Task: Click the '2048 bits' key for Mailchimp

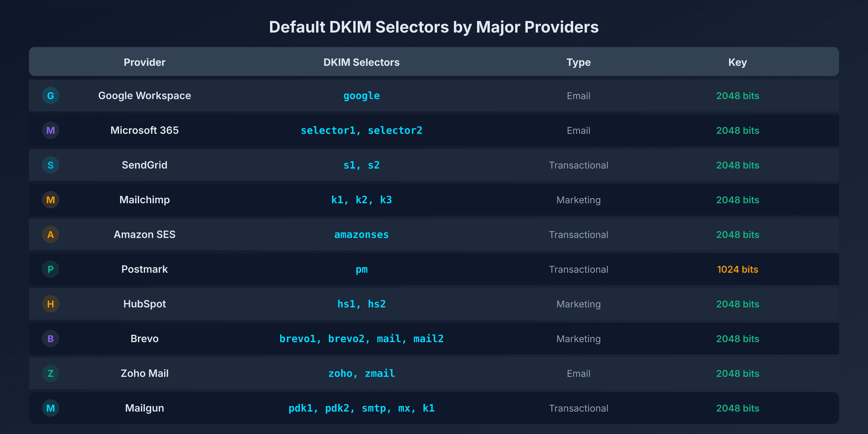Action: (738, 200)
